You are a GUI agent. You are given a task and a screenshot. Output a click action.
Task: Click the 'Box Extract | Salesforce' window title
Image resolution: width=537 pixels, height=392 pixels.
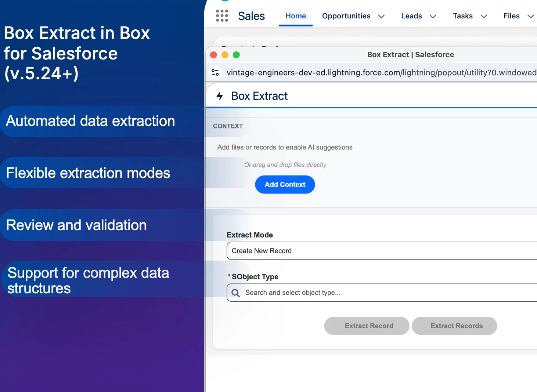click(411, 55)
